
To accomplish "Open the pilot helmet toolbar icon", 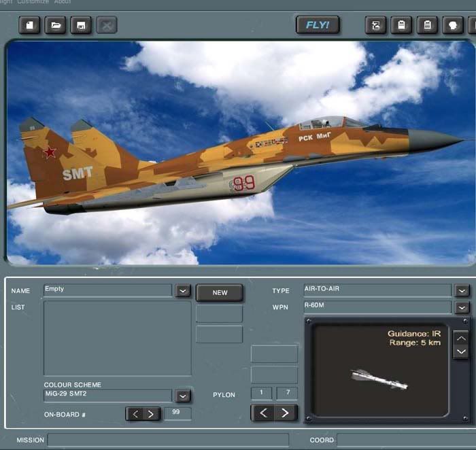I will coord(453,25).
